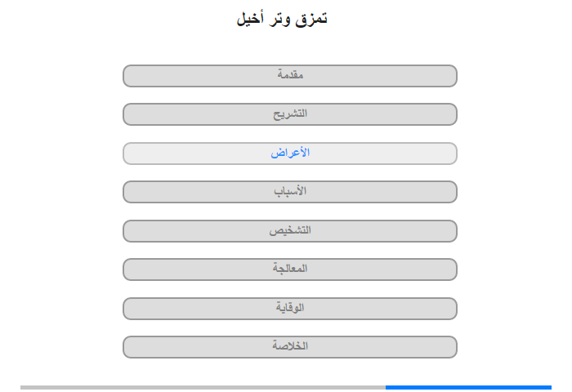572x392 pixels.
Task: Click the Causes button under الأعراض
Action: tap(290, 192)
